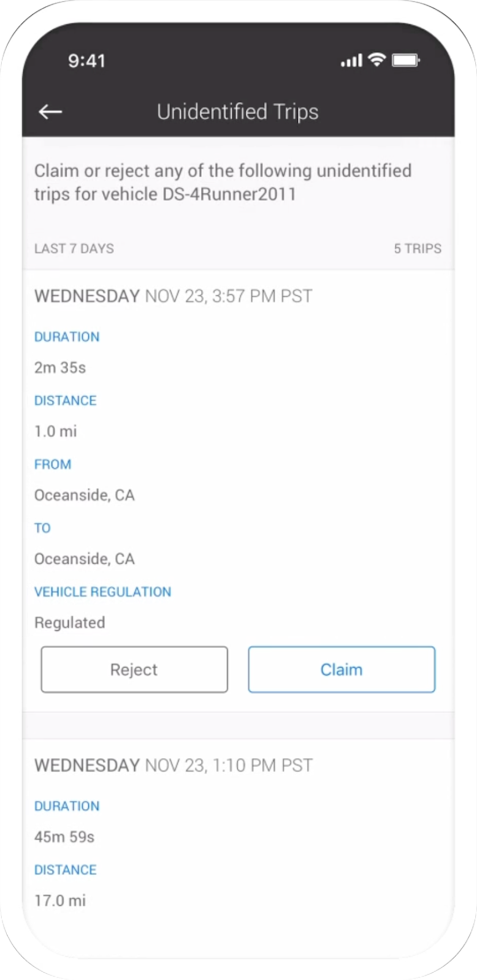Reject the 3:57 PM trip

[x=134, y=669]
